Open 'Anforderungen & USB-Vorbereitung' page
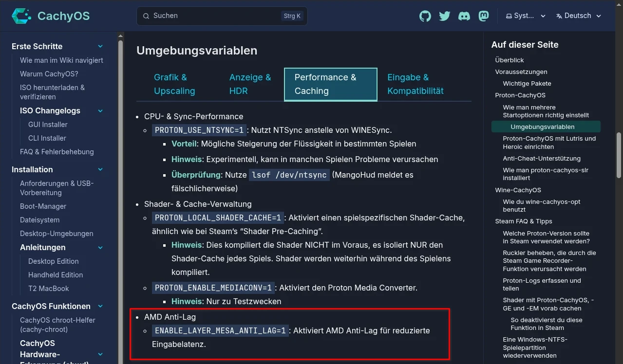Viewport: 623px width, 364px height. pyautogui.click(x=57, y=188)
